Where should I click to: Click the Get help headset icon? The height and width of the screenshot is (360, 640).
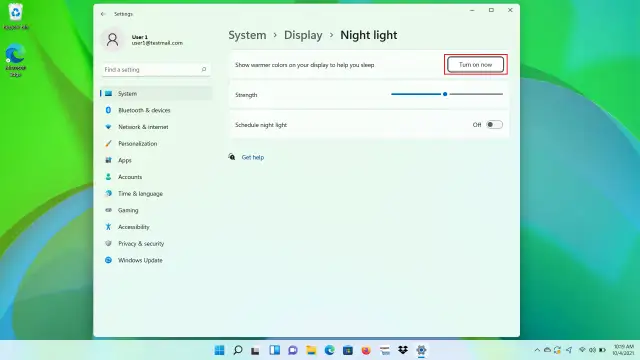point(232,157)
